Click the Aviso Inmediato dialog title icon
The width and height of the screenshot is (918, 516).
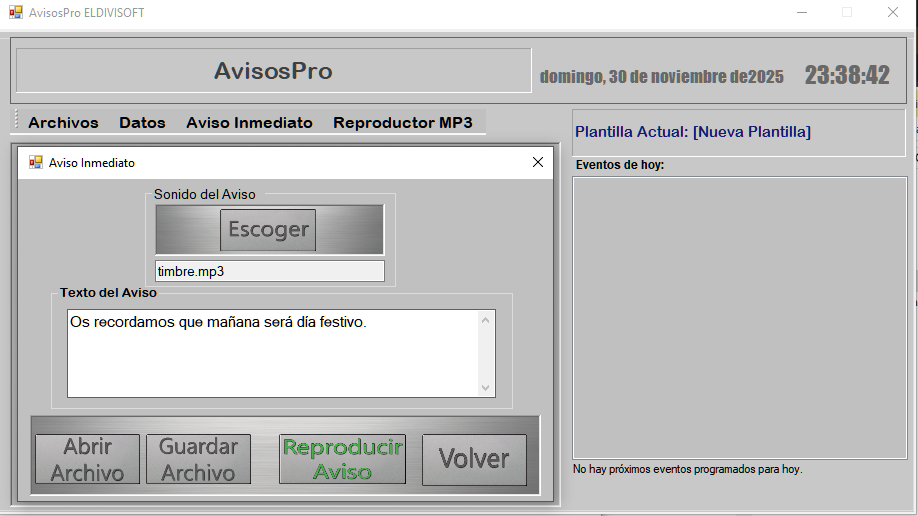click(36, 162)
